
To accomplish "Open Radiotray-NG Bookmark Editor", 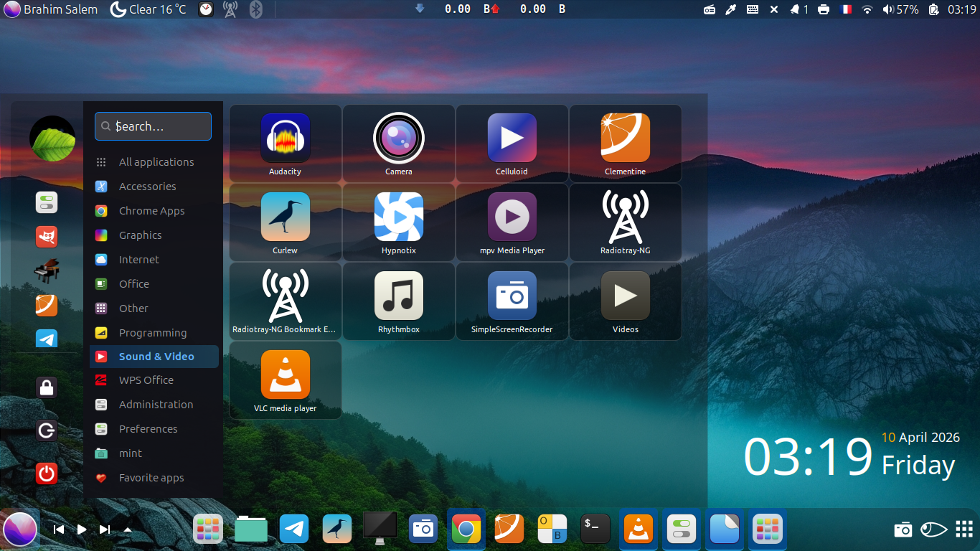I will [285, 301].
